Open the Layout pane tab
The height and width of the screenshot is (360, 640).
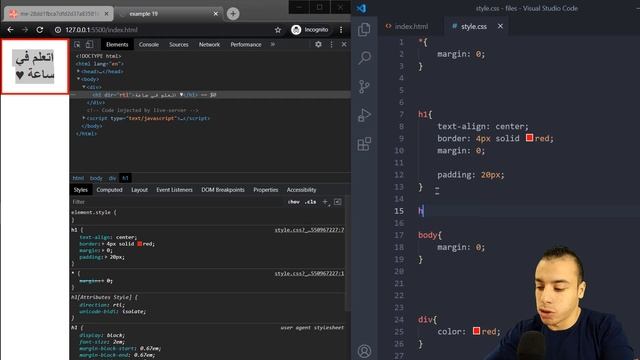139,190
